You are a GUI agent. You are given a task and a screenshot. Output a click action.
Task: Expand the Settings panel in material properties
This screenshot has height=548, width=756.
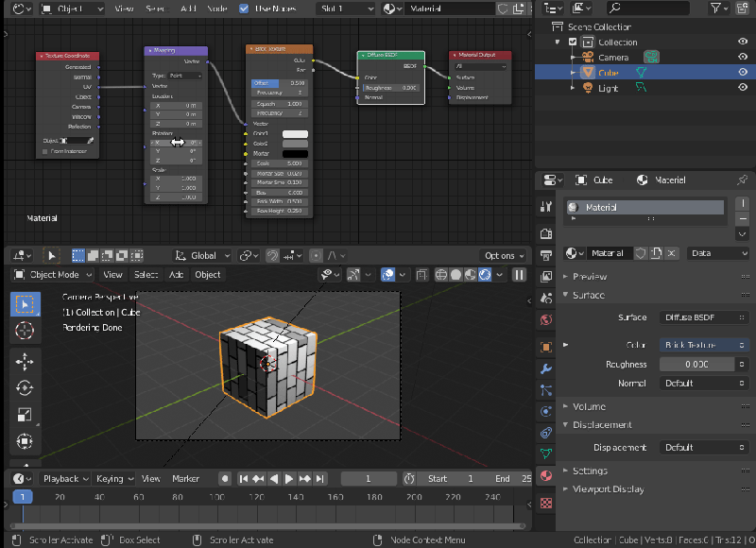click(589, 470)
